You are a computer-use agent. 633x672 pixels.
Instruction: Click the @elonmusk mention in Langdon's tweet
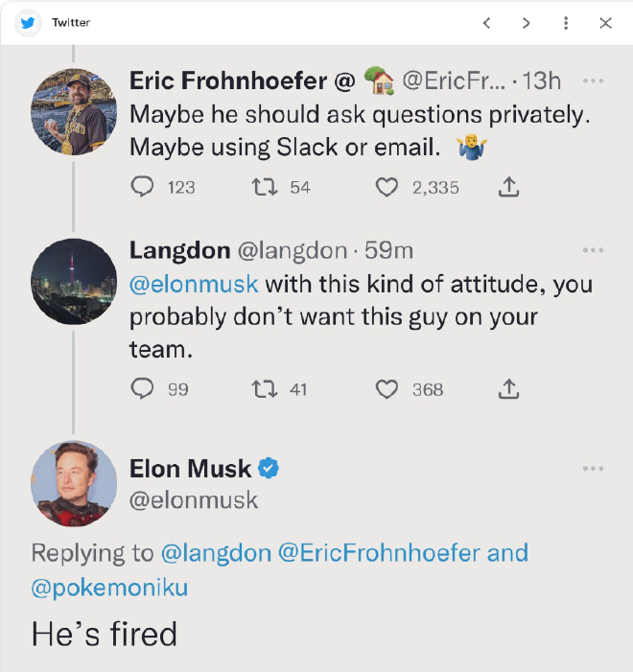pos(194,285)
